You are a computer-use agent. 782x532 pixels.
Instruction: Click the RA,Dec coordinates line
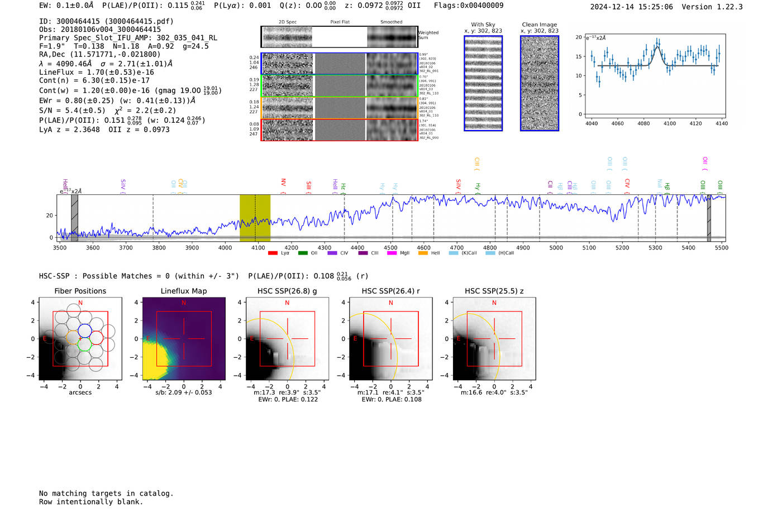click(100, 54)
